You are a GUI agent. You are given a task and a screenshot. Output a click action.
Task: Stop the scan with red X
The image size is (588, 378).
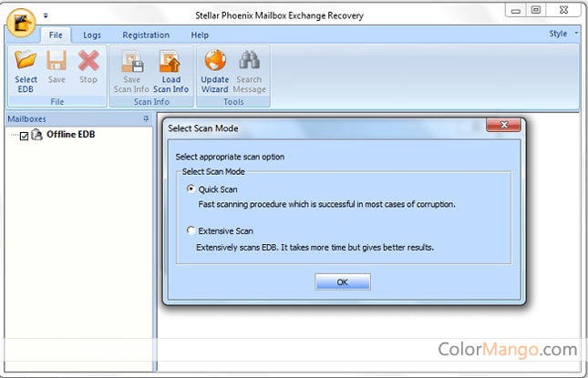tap(88, 66)
